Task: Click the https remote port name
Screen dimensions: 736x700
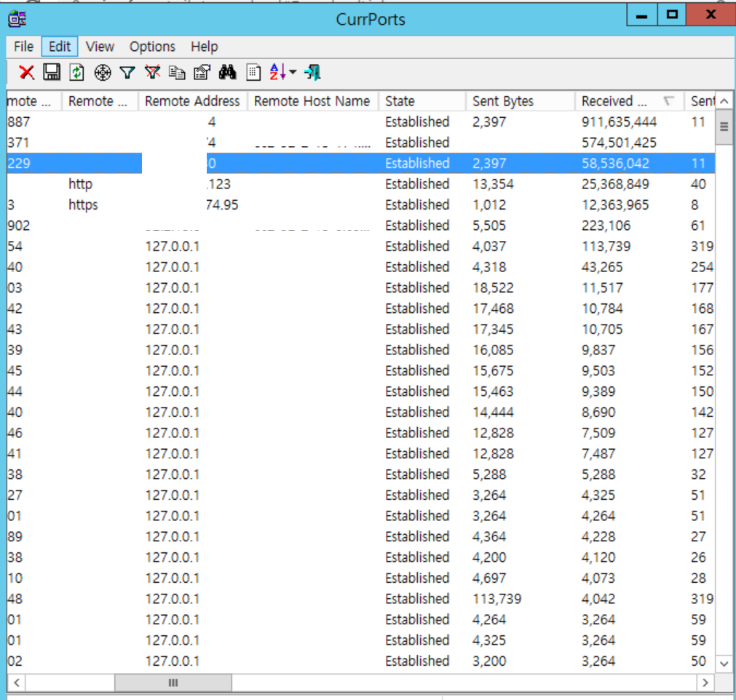Action: (x=83, y=204)
